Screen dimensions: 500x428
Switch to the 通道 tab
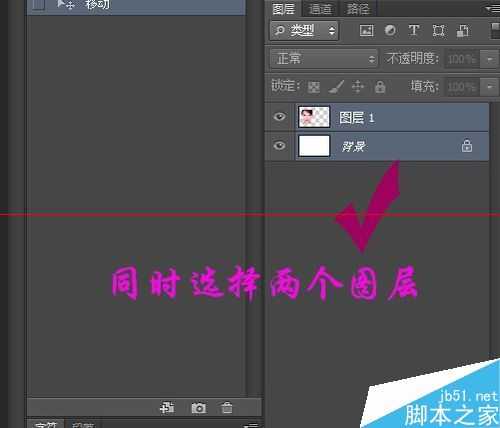coord(320,9)
